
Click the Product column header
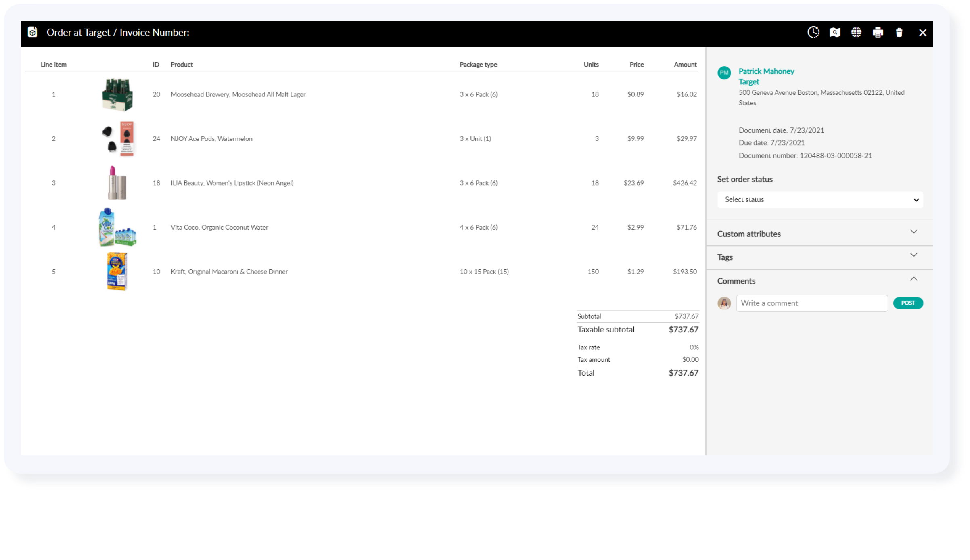(x=182, y=65)
